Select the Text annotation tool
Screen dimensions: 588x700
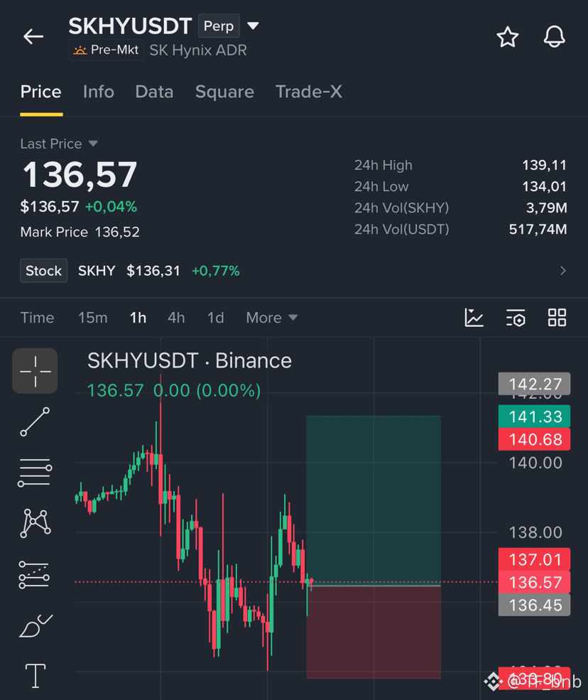(x=36, y=676)
